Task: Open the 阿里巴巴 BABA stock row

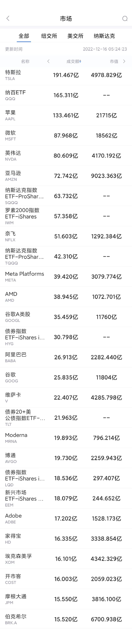Action: point(66,357)
